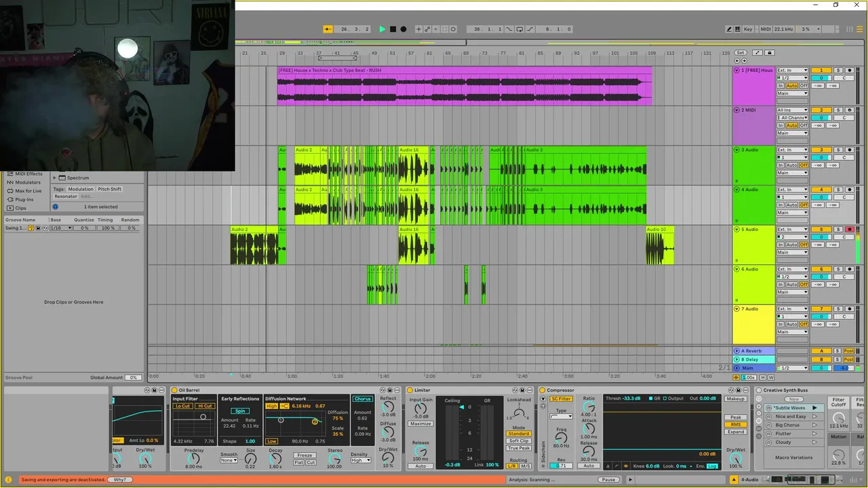Toggle Chorus section in Oil Barrel

coord(362,399)
